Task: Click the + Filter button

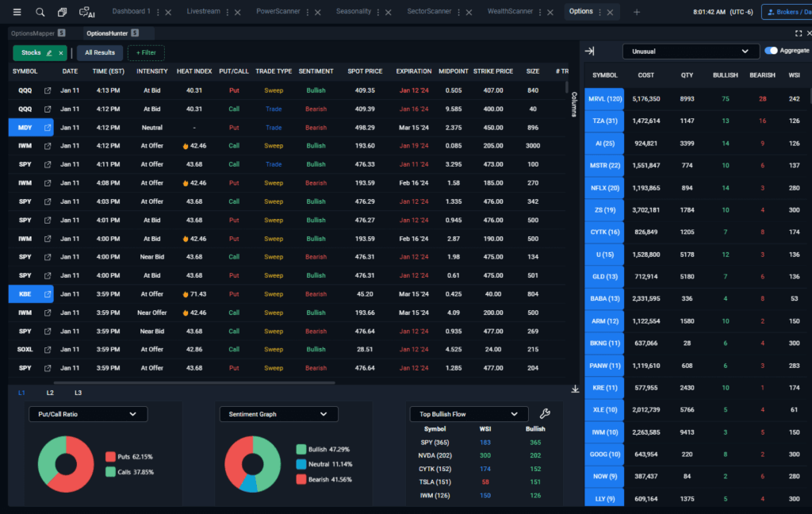Action: (146, 53)
